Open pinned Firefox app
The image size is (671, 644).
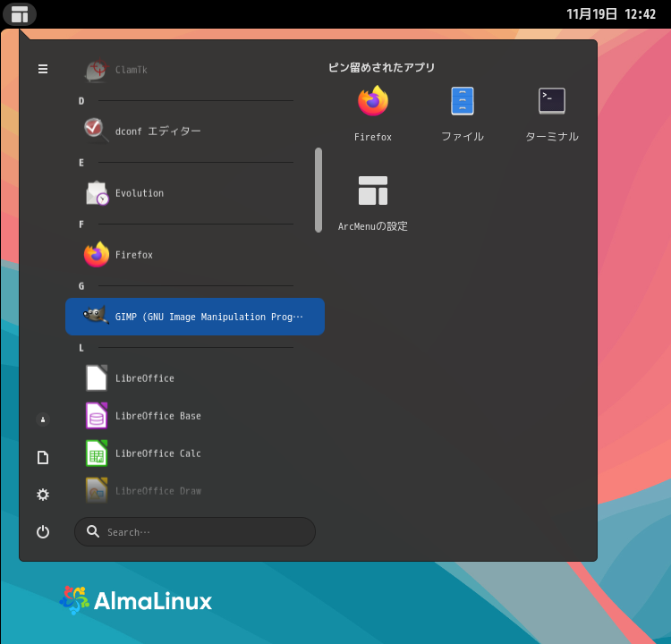373,113
